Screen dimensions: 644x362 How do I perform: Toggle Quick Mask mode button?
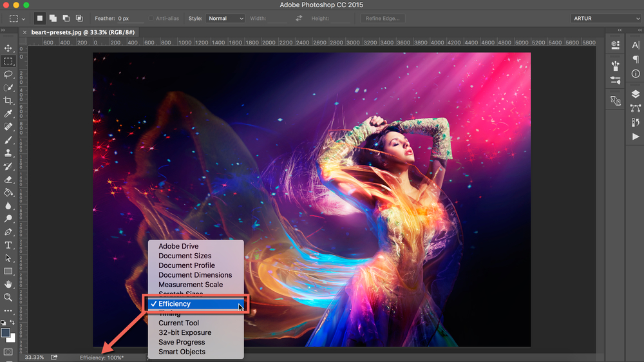8,352
